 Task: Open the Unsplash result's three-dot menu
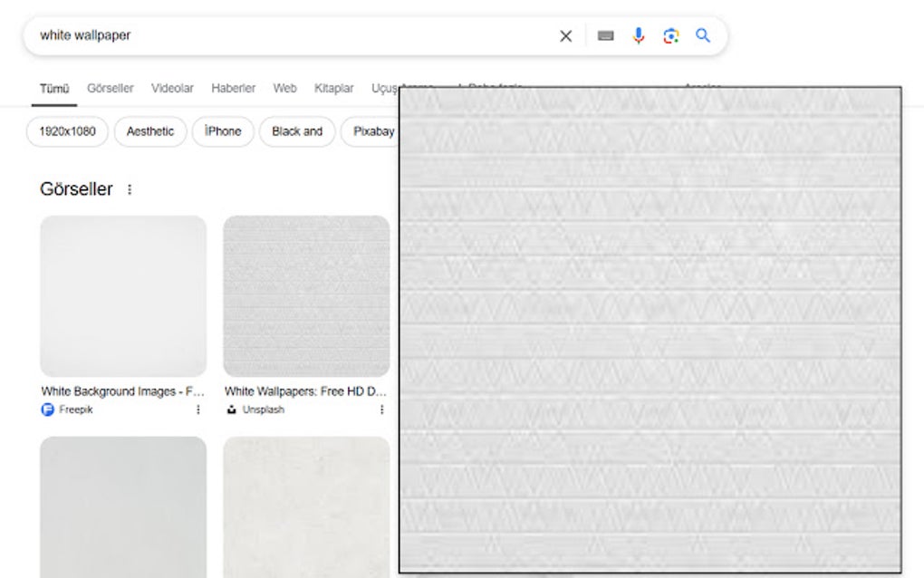click(x=380, y=409)
